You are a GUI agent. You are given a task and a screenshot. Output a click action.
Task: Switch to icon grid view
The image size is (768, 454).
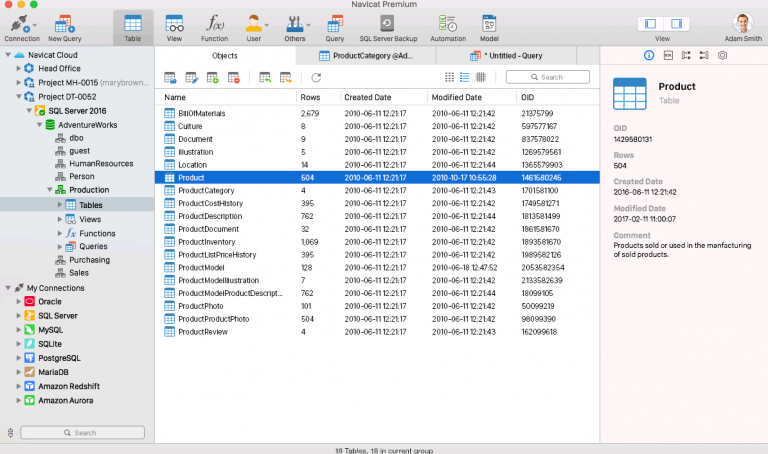pyautogui.click(x=449, y=77)
